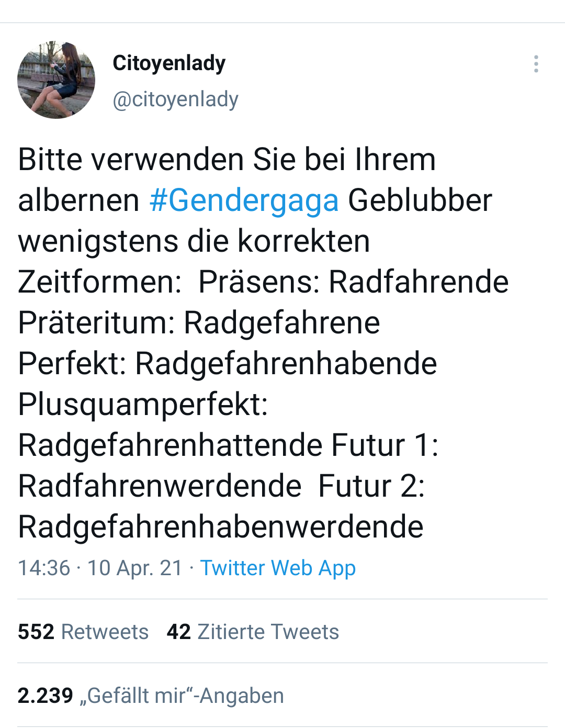View the 552 Retweets list
565x728 pixels.
pos(83,632)
